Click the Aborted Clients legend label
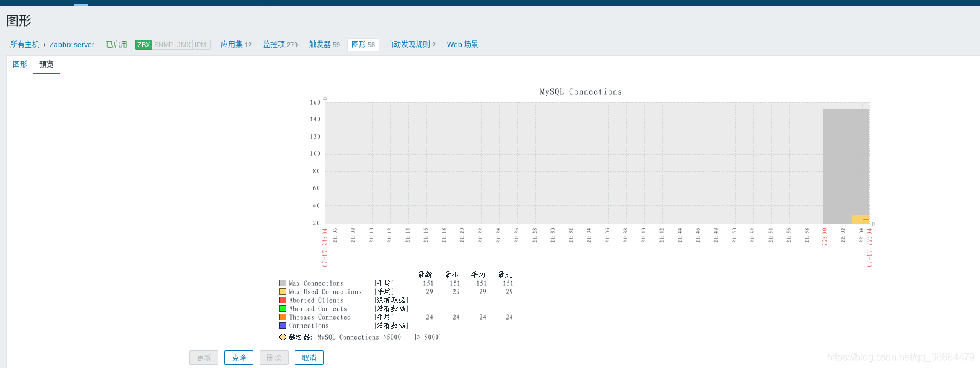The height and width of the screenshot is (368, 980). [316, 300]
